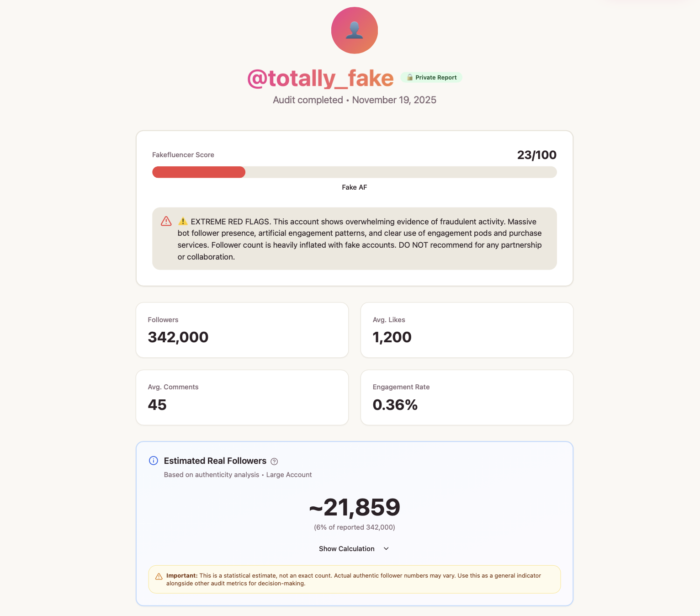700x616 pixels.
Task: Click the yellow caution emoji icon
Action: [x=183, y=222]
